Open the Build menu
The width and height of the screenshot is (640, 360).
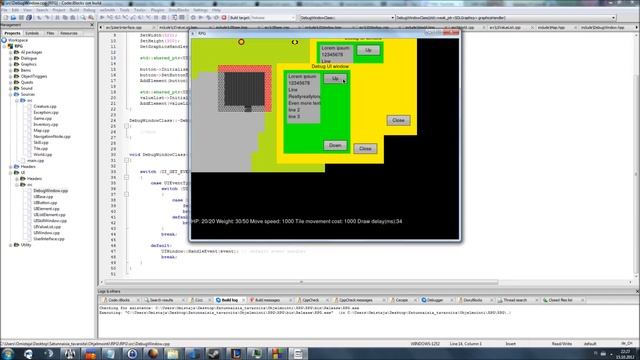(74, 10)
